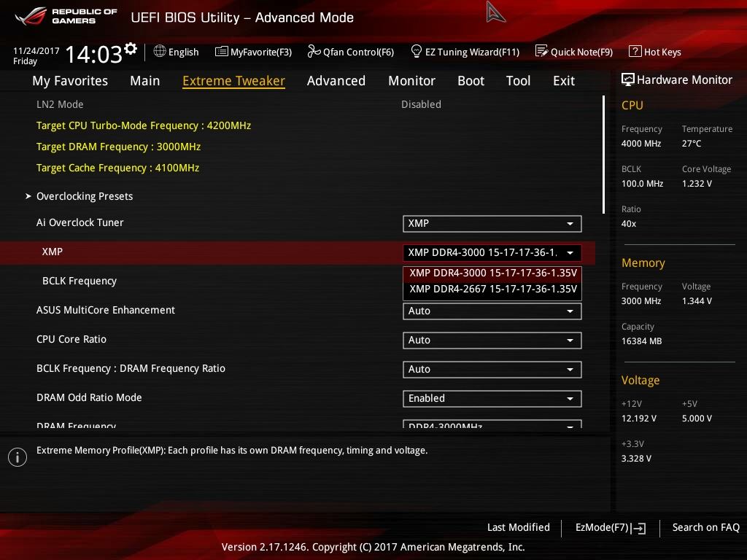
Task: Click the CPU heading in Hardware Monitor
Action: (x=632, y=105)
